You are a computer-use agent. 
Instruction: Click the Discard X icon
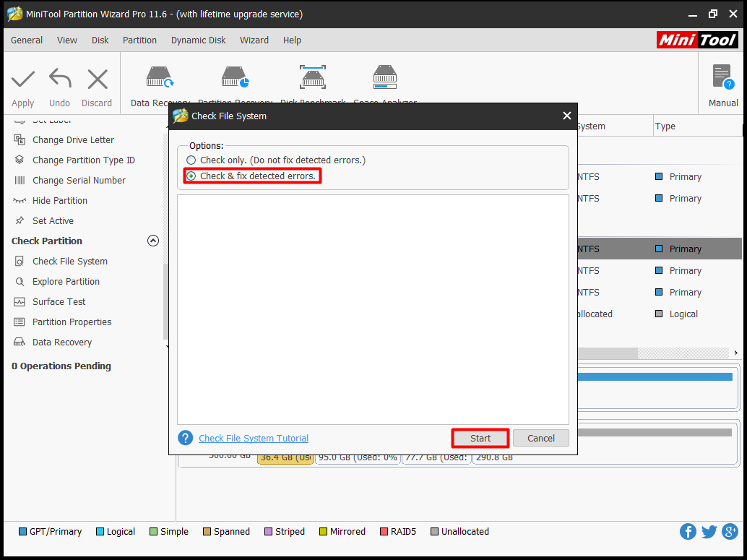[98, 79]
